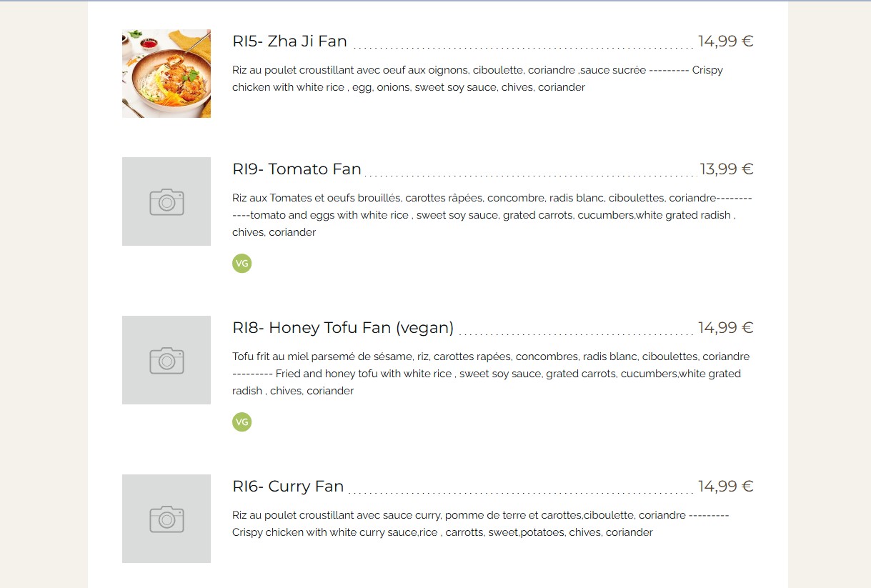871x588 pixels.
Task: Select the RI5- Zha Ji Fan title
Action: [x=289, y=41]
